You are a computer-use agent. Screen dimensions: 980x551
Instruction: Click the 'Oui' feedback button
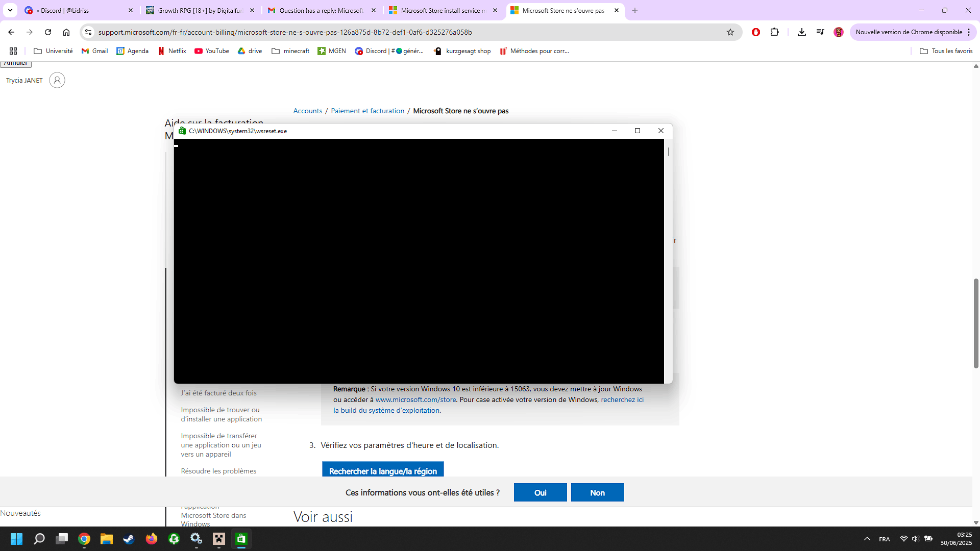pos(540,492)
